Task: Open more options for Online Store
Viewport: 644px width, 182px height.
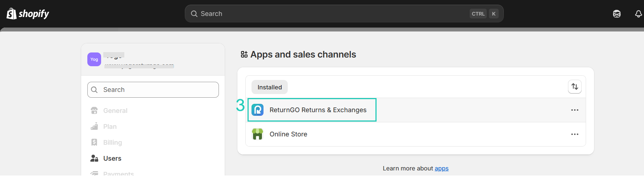Action: [575, 134]
